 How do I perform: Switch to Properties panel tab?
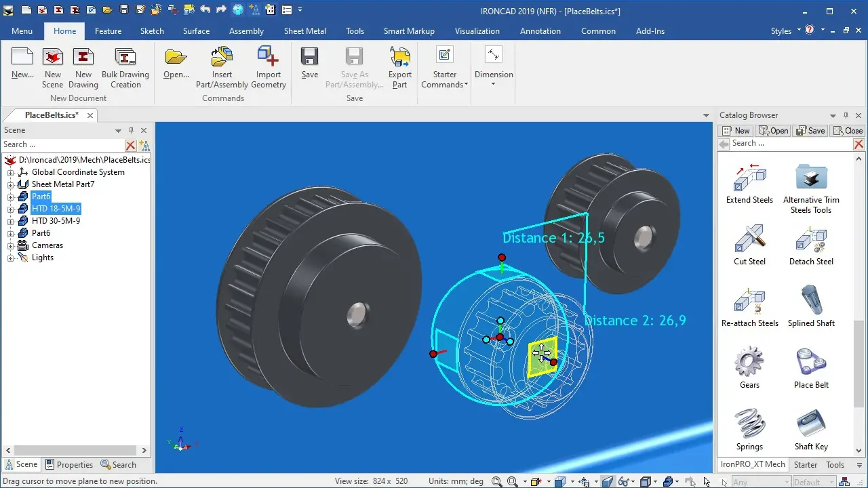click(x=68, y=465)
